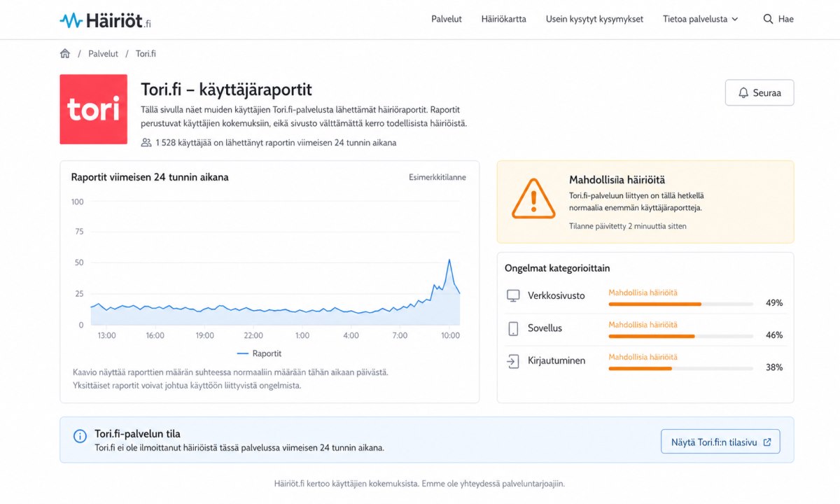This screenshot has width=840, height=504.
Task: Click the Ongelmat kategorioittain heading
Action: tap(557, 268)
